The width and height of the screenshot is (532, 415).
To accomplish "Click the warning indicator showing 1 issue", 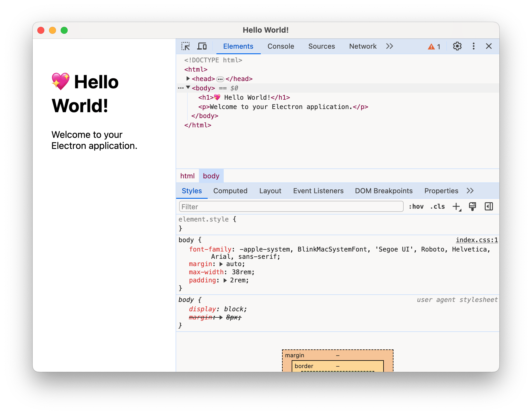I will pos(434,46).
